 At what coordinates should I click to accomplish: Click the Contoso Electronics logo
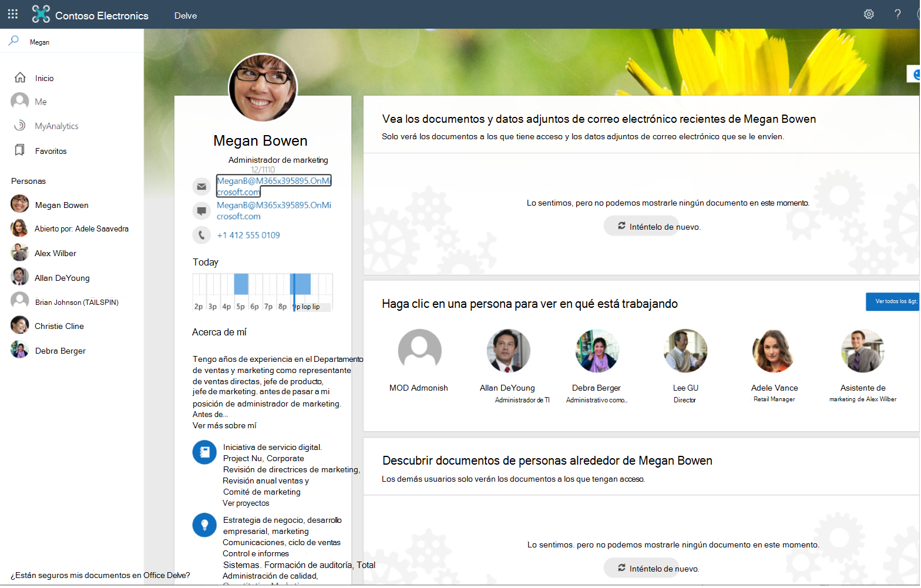41,14
